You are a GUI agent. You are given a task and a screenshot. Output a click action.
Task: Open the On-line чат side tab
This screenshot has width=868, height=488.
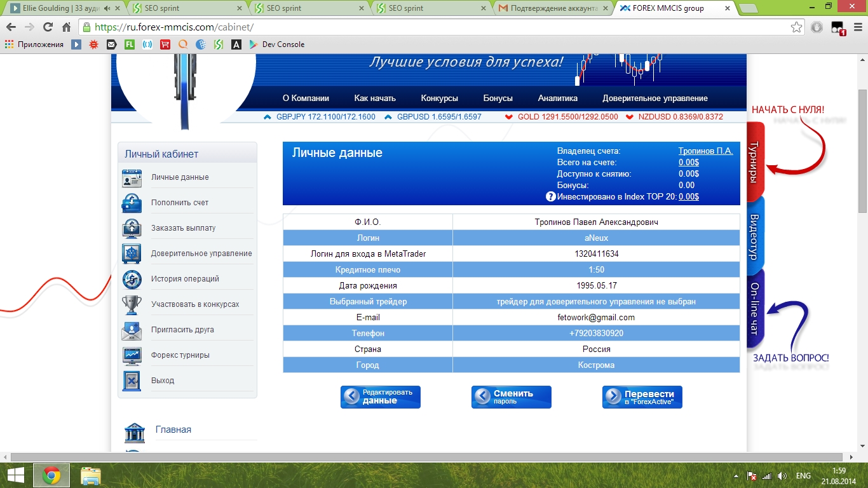[x=755, y=309]
